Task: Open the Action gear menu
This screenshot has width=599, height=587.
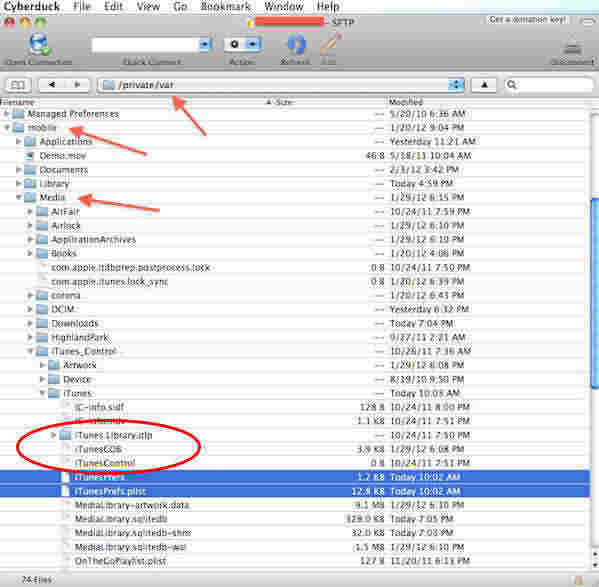Action: coord(242,44)
